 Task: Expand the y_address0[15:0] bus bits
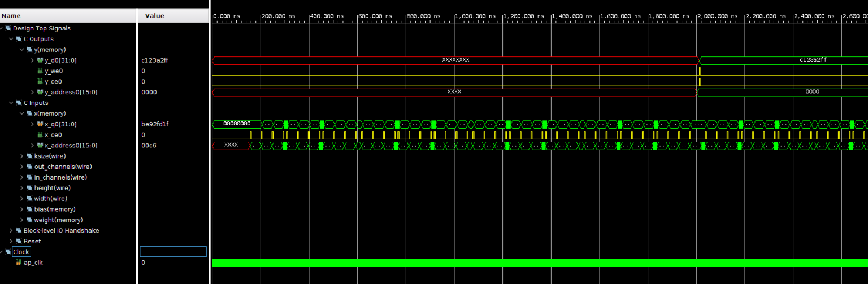[x=32, y=92]
